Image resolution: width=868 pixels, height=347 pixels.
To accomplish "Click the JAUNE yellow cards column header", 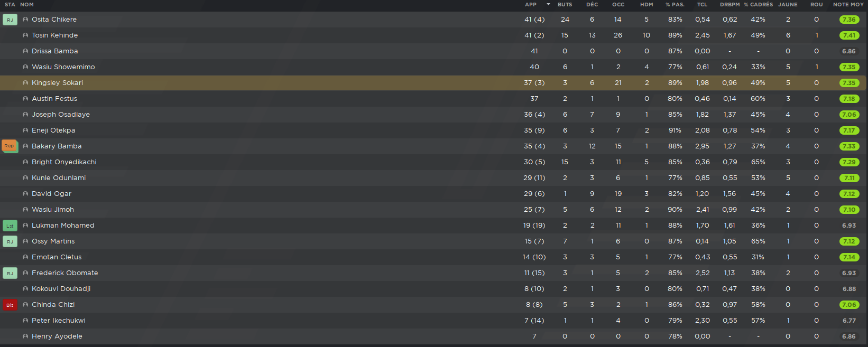I will point(788,4).
